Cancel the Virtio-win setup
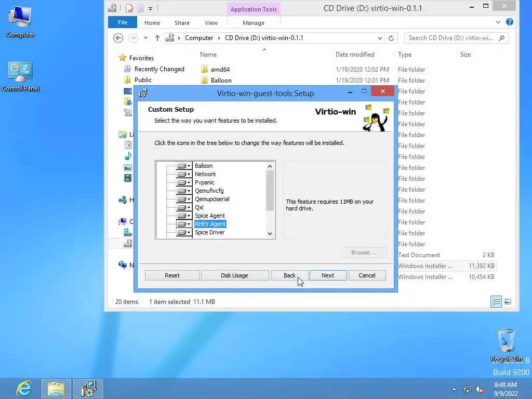Screen dimensions: 532x399 tap(367, 275)
